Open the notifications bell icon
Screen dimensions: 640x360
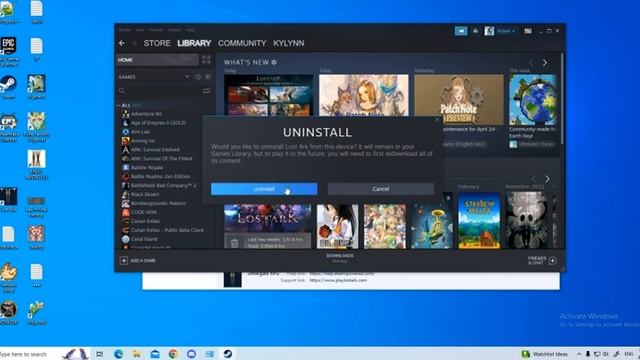476,31
